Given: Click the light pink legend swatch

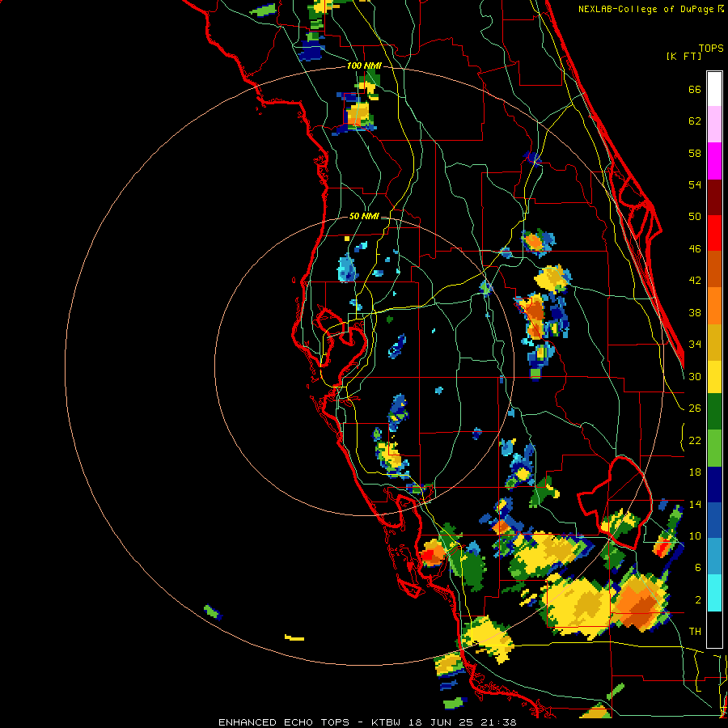Looking at the screenshot, I should click(x=714, y=125).
